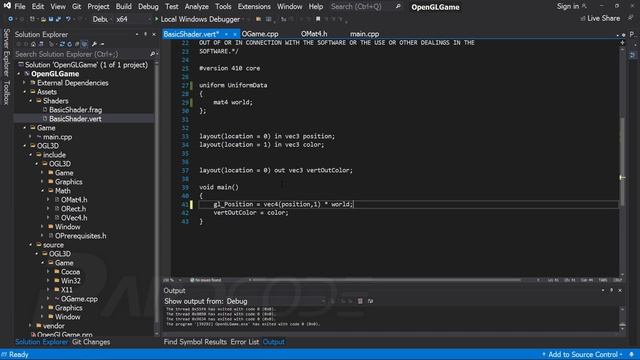Toggle auto-hide pin on Output panel
The image size is (640, 360).
pyautogui.click(x=611, y=290)
